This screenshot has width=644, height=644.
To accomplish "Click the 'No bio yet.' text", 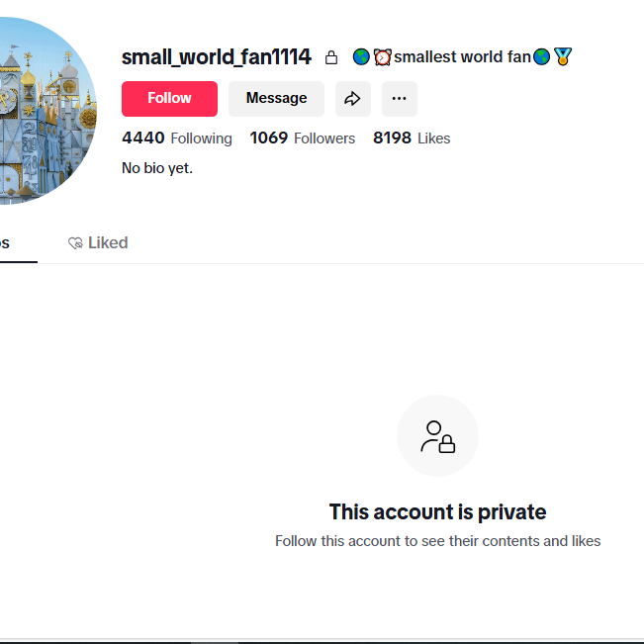I will click(x=157, y=168).
